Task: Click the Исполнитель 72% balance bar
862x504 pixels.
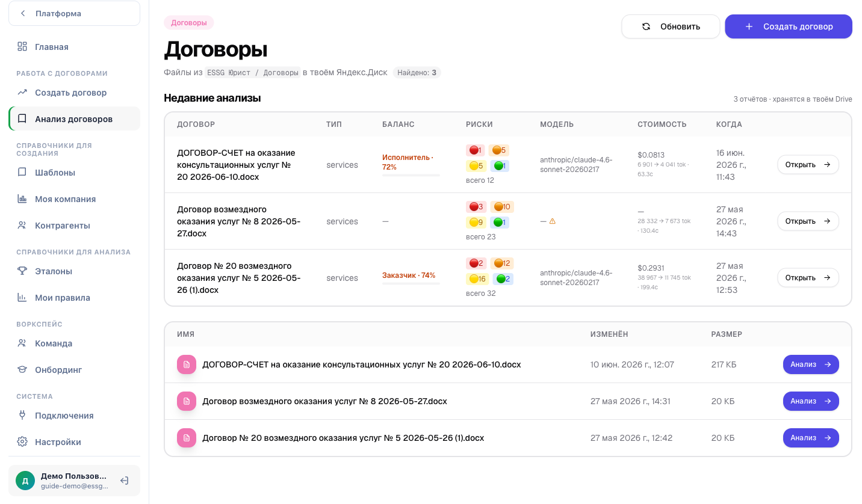Action: 411,175
